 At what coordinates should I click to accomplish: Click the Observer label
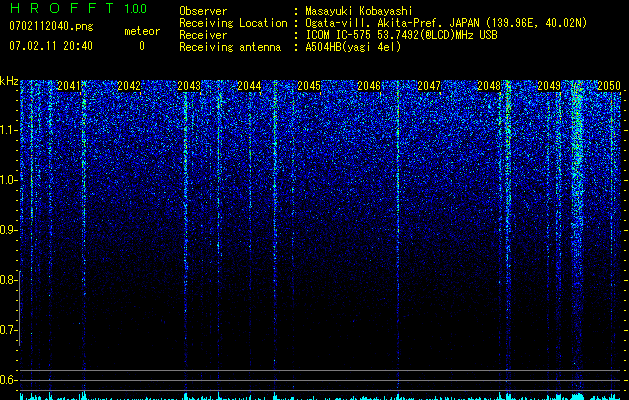pos(203,11)
